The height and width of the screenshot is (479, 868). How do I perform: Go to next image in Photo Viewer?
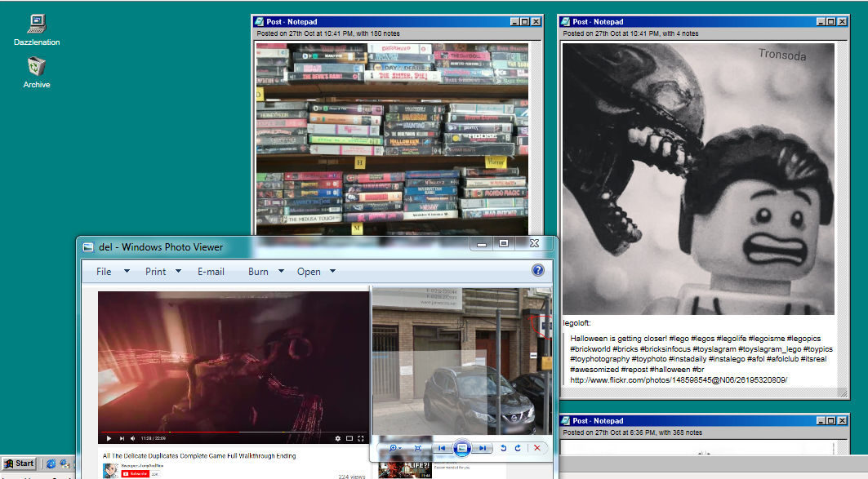tap(482, 448)
